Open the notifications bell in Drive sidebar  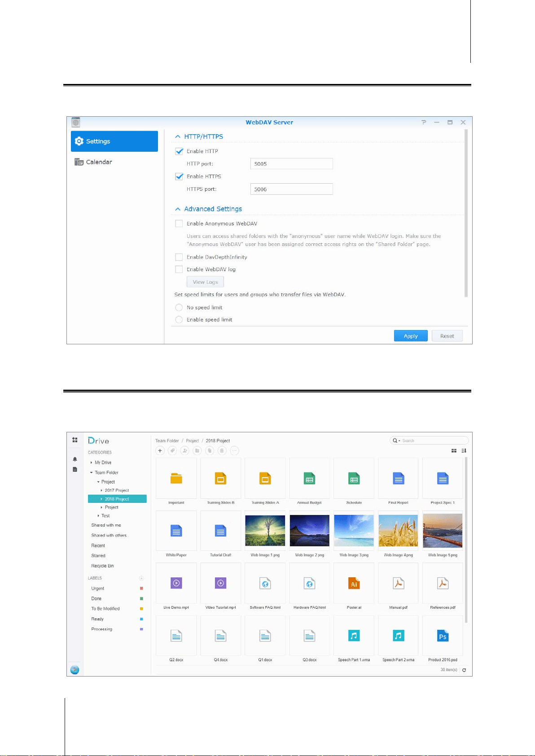tap(75, 459)
